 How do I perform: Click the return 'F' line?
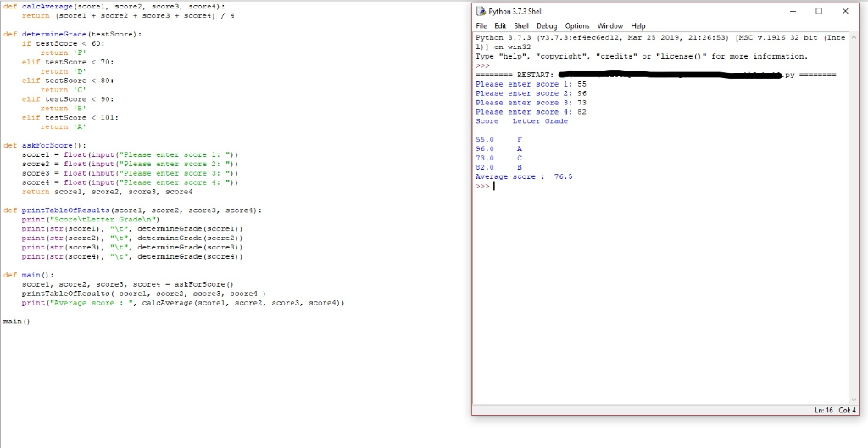tap(63, 53)
